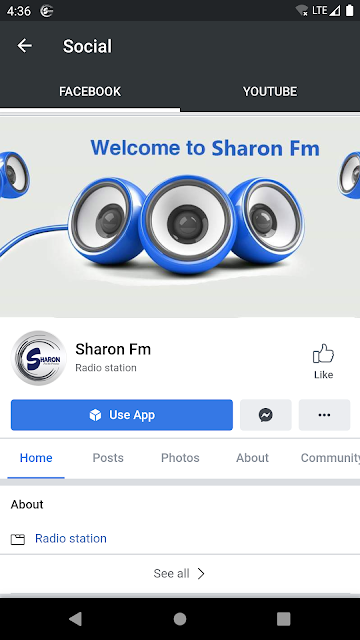Follow the Radio station category link
The height and width of the screenshot is (640, 360).
click(71, 538)
